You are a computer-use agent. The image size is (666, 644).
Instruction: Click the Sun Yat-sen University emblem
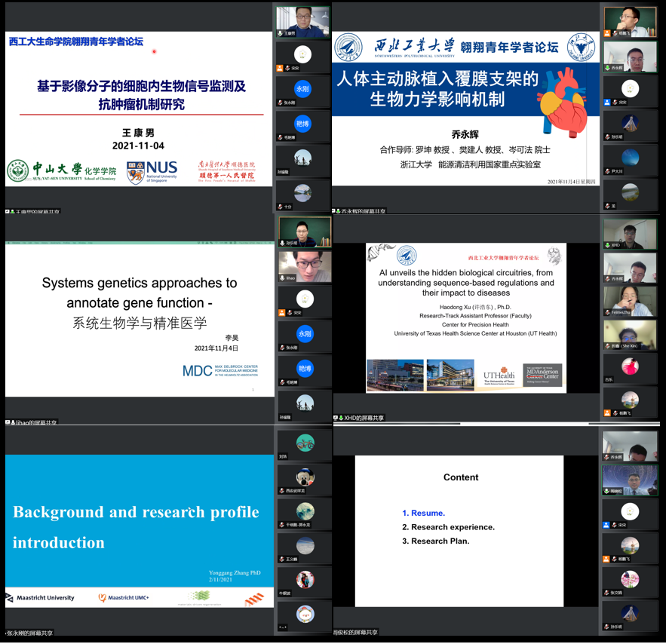[17, 171]
